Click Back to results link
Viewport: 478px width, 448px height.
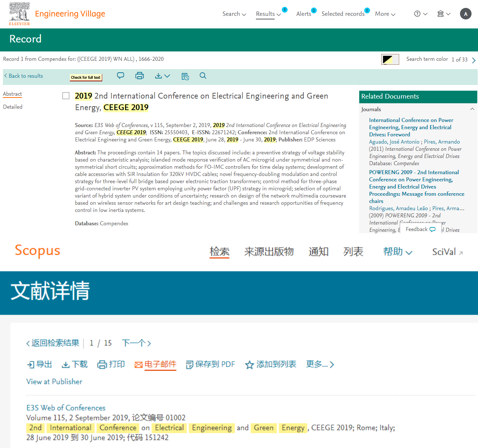pyautogui.click(x=24, y=76)
